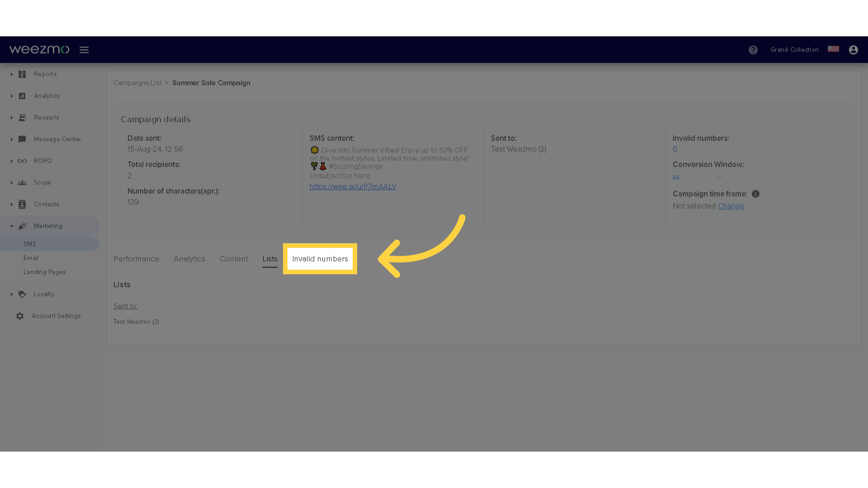Click the Campaign time frame info icon

click(x=755, y=194)
